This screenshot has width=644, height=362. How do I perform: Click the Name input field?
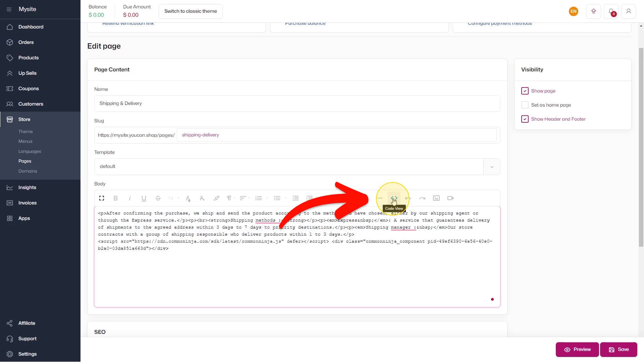pos(297,104)
